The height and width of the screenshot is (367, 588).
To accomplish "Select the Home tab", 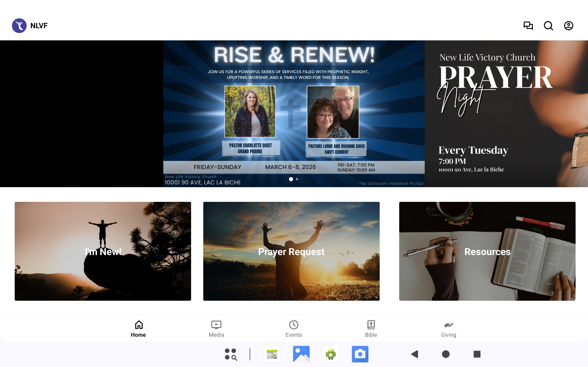I will [x=139, y=329].
